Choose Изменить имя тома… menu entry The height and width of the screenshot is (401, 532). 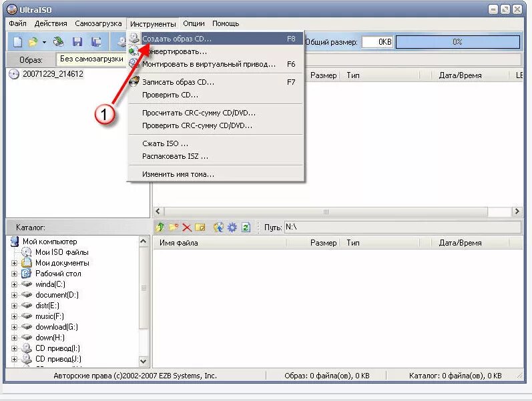[x=216, y=174]
